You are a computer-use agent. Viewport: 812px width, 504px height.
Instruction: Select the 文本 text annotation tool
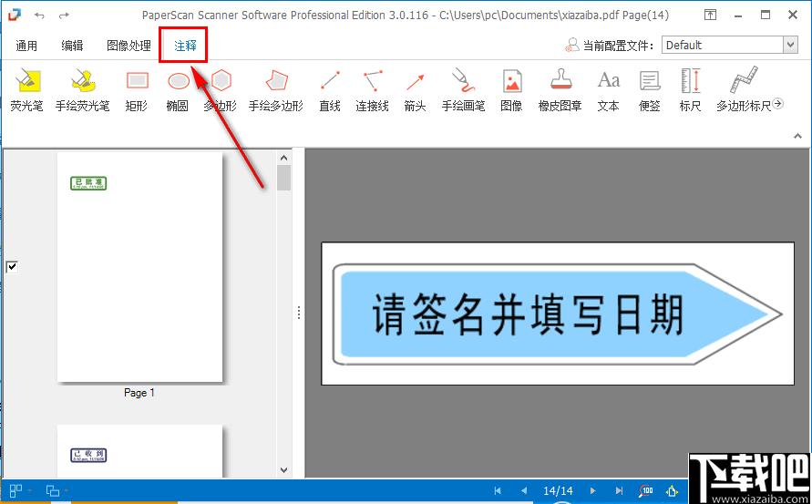(x=609, y=90)
